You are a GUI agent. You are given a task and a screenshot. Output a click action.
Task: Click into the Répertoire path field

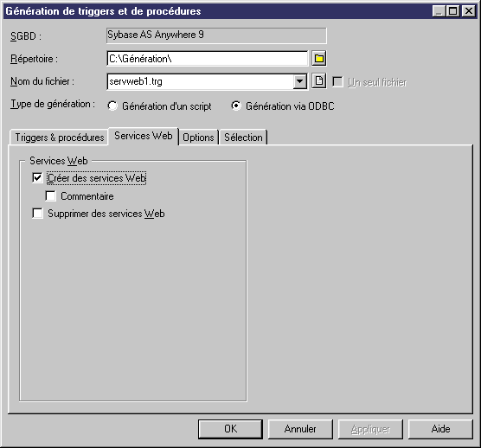point(208,58)
